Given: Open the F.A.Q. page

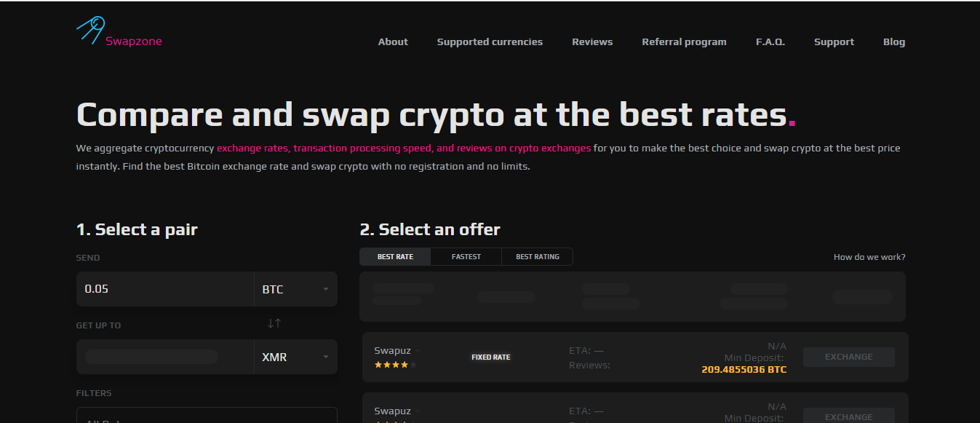Looking at the screenshot, I should click(x=770, y=42).
